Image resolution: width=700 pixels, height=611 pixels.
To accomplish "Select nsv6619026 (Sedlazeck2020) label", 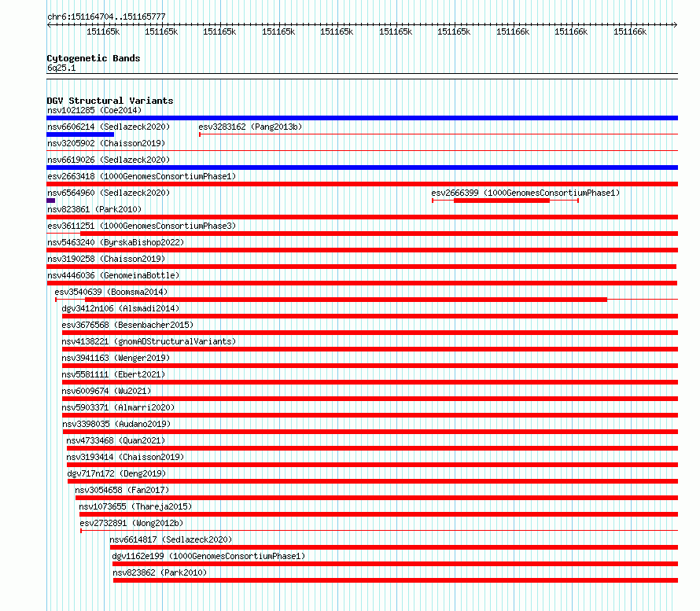I will tap(109, 160).
